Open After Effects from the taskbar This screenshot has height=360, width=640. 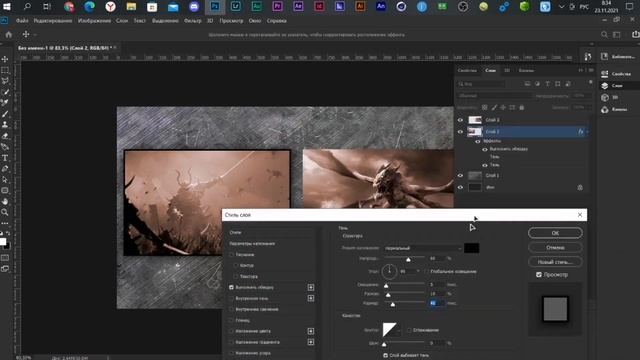tap(298, 6)
